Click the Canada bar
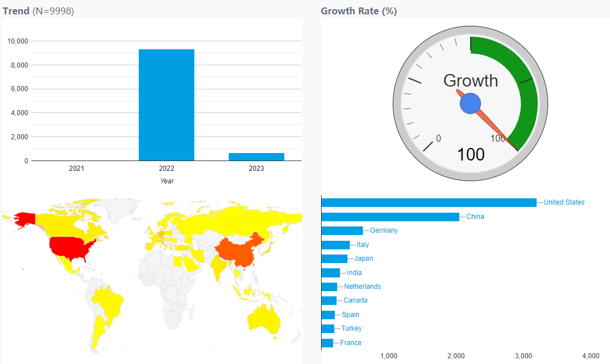The image size is (610, 364). pyautogui.click(x=329, y=300)
